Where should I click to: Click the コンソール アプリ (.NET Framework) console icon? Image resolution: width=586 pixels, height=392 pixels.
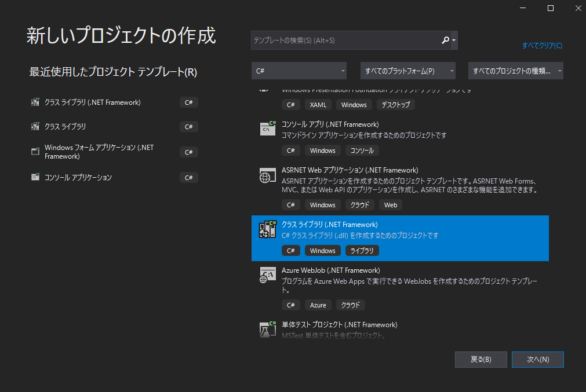click(267, 129)
